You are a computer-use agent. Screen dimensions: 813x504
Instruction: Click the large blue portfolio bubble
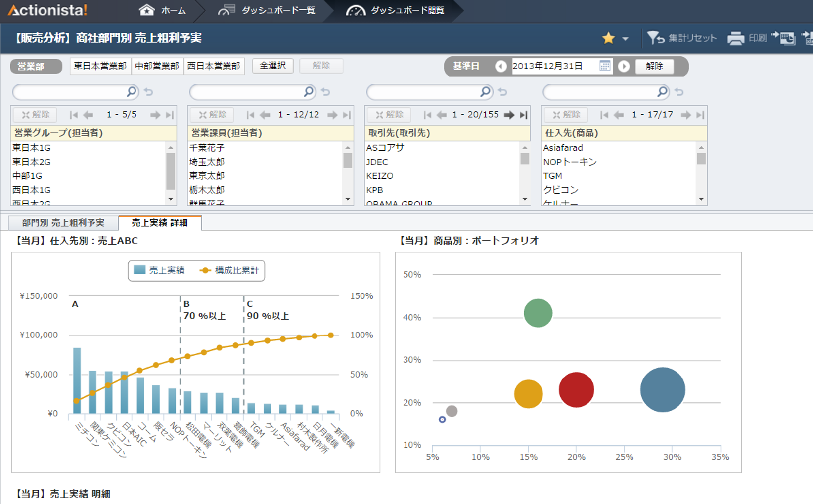(x=663, y=389)
